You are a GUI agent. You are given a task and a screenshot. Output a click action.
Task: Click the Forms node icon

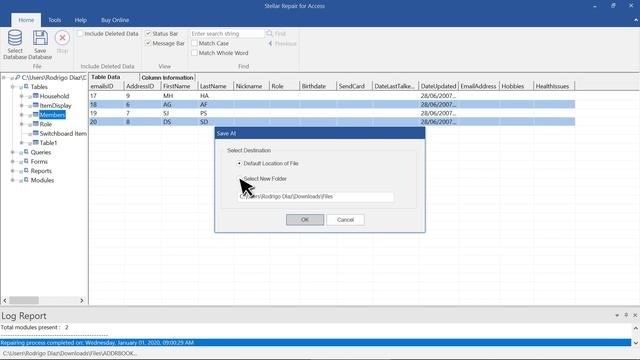coord(26,161)
